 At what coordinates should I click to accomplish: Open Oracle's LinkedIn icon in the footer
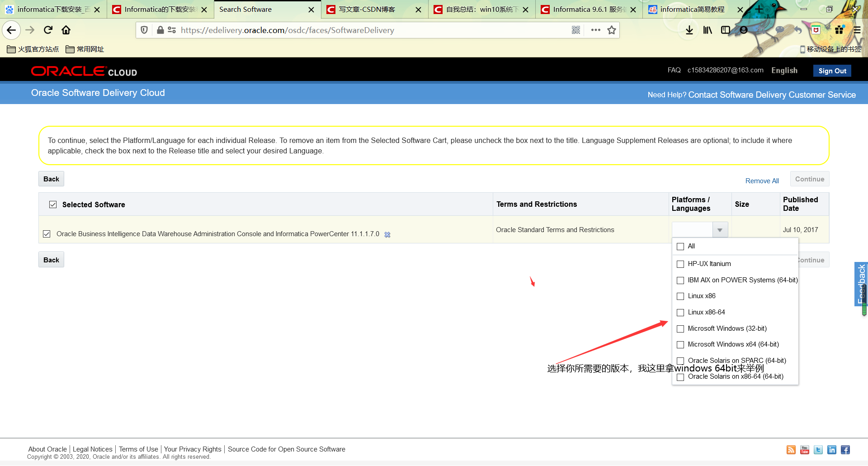(832, 450)
